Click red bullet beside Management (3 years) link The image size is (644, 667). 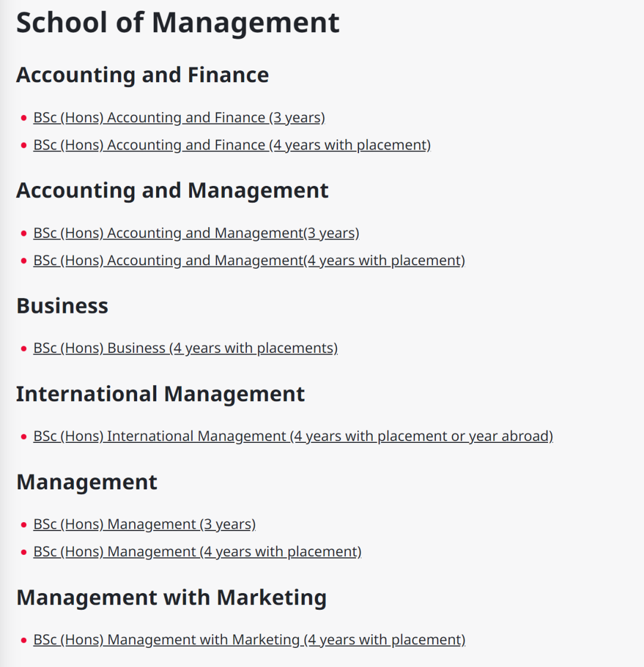pyautogui.click(x=24, y=525)
